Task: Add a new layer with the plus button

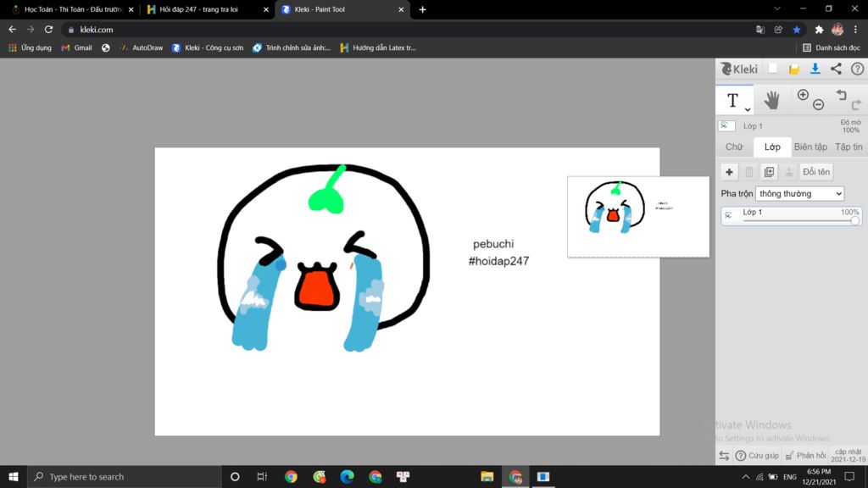Action: tap(729, 172)
